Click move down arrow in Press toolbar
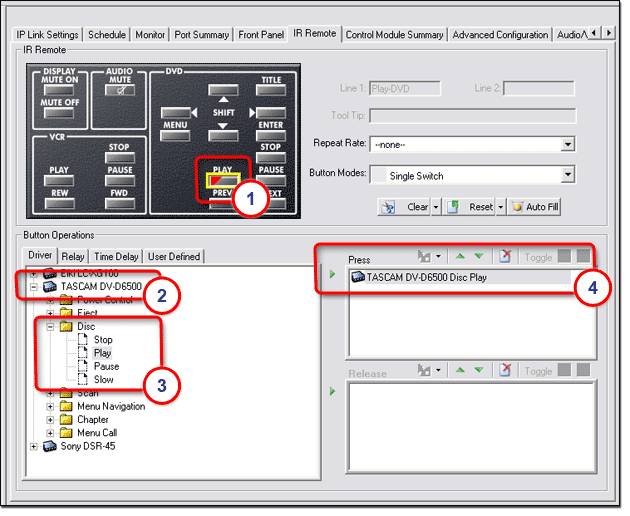This screenshot has width=630, height=516. (x=478, y=257)
